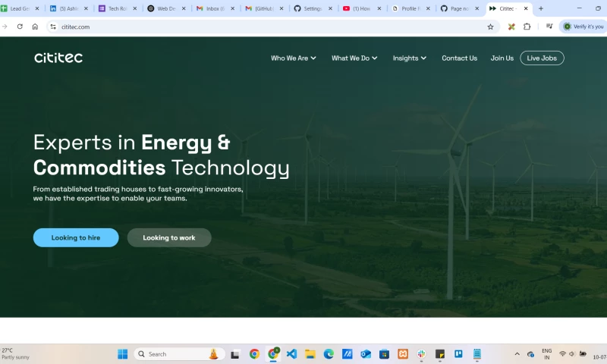607x364 pixels.
Task: Expand the Insights menu
Action: coord(410,58)
